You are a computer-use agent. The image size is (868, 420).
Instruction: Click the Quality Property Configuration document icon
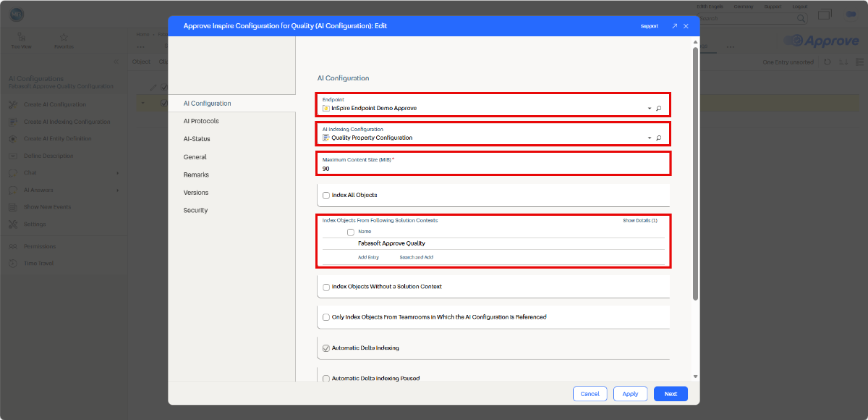(x=325, y=138)
